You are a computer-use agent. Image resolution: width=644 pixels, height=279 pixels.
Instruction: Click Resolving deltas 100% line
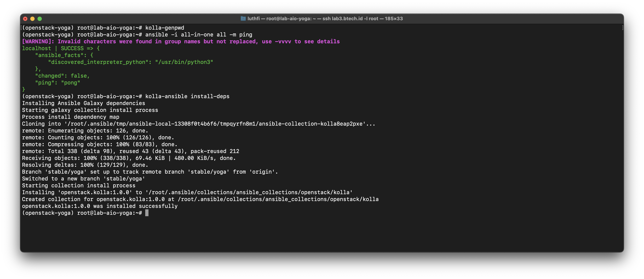(x=85, y=165)
